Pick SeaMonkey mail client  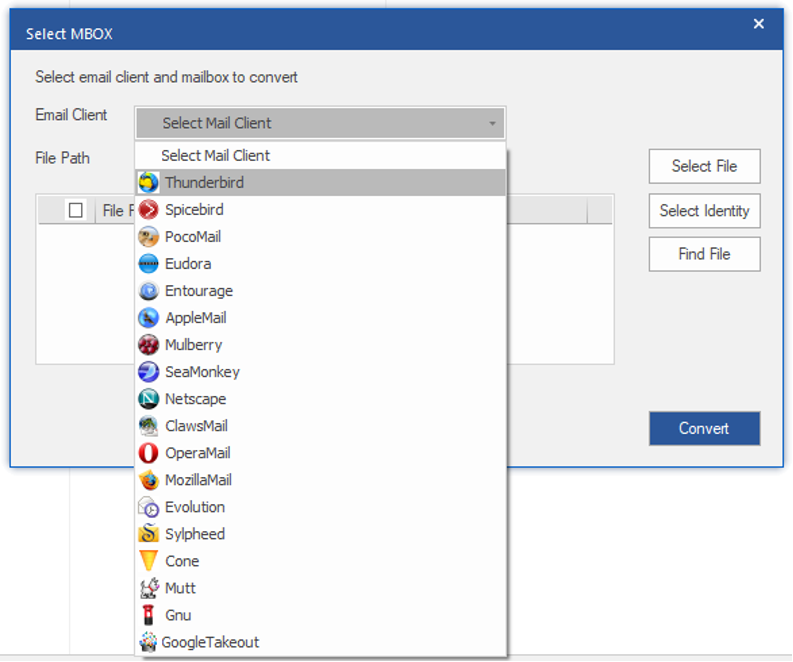(x=320, y=372)
